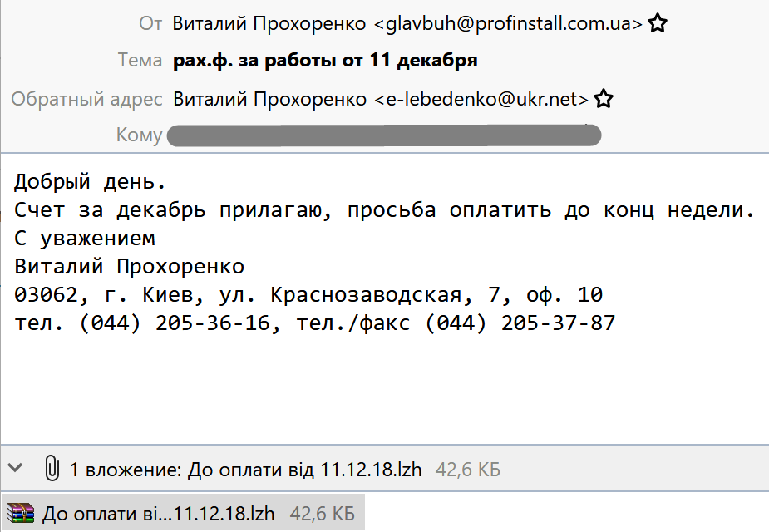Click the phone number line тел. (044) 205-36-16

click(x=314, y=323)
